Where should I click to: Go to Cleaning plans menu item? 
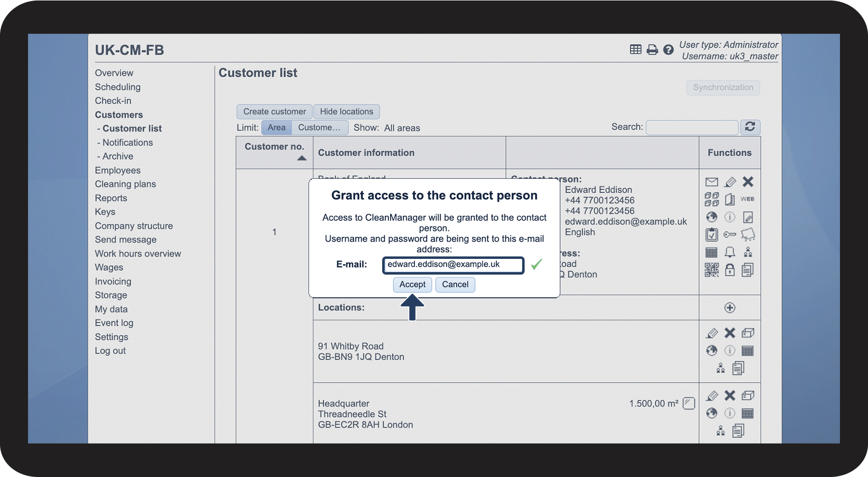(125, 184)
